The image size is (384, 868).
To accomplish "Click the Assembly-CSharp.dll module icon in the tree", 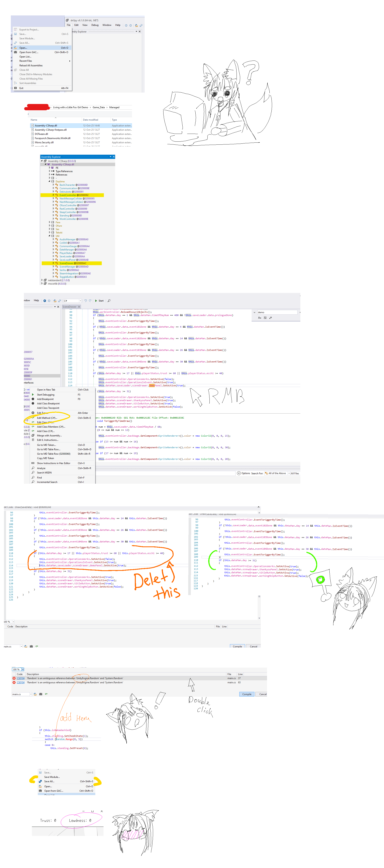I will [49, 165].
